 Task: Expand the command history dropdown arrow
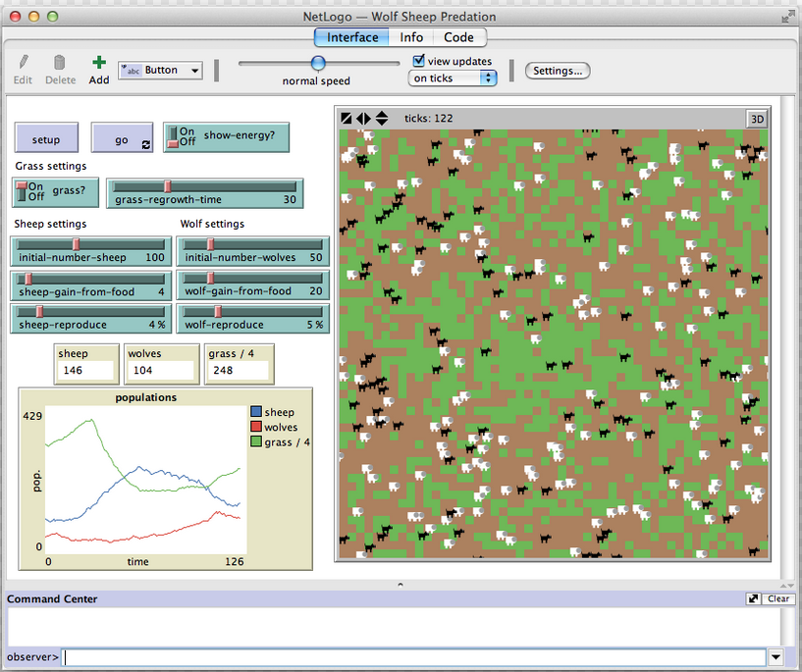(777, 657)
